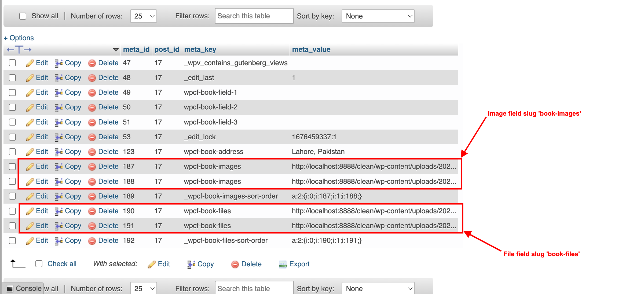Screen dimensions: 644x294
Task: Click the Copy icon for meta_id 48
Action: [59, 78]
